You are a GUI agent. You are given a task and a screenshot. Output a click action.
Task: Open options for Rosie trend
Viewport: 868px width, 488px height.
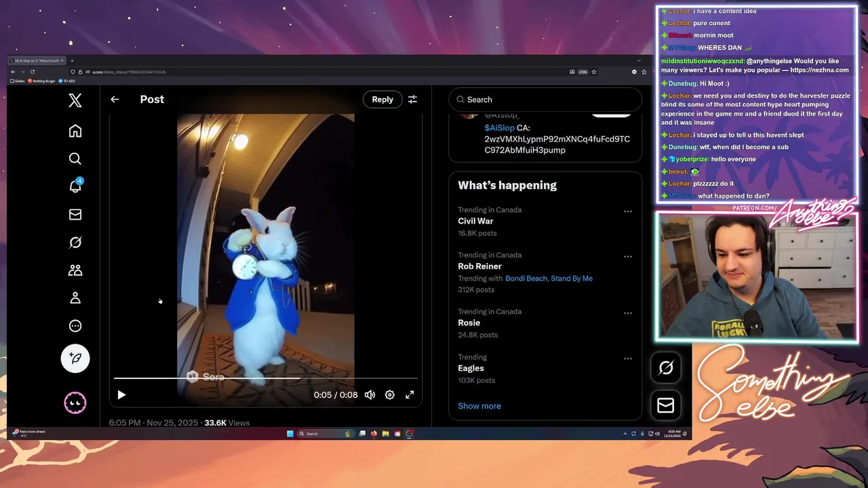(x=628, y=313)
